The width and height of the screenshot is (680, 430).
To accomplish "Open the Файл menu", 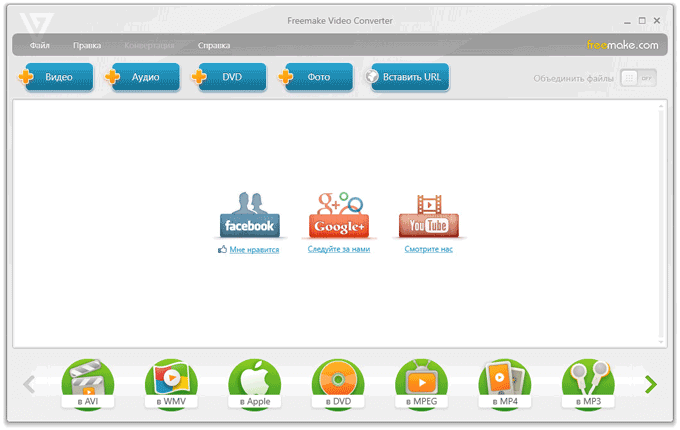I will 40,46.
